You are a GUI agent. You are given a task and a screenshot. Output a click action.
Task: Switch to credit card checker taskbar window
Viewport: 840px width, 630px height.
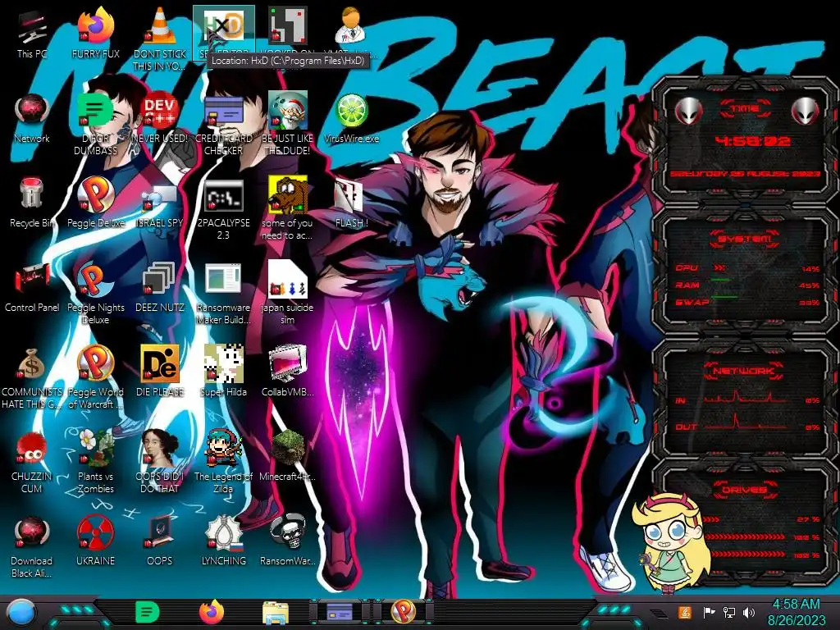coord(340,612)
